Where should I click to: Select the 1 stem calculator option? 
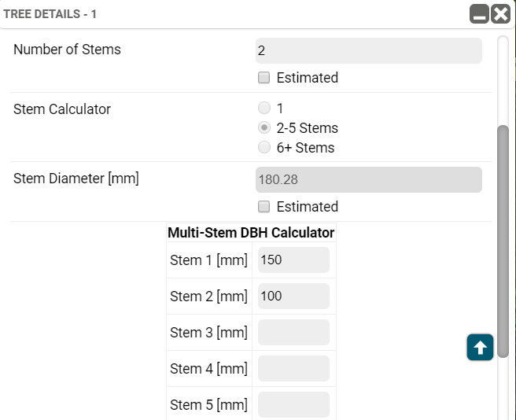tap(264, 108)
